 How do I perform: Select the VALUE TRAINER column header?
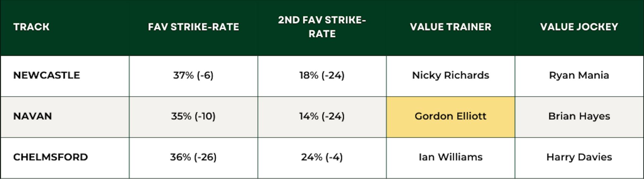450,27
